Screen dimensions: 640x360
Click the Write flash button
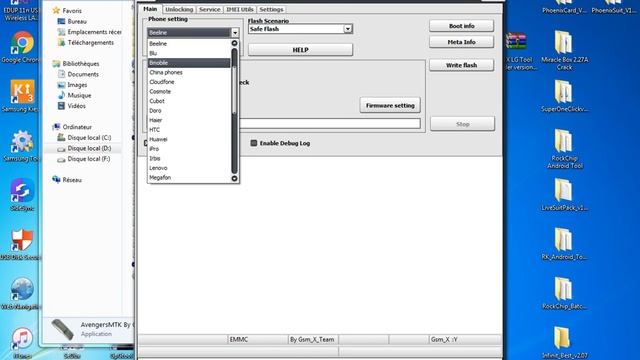coord(461,65)
